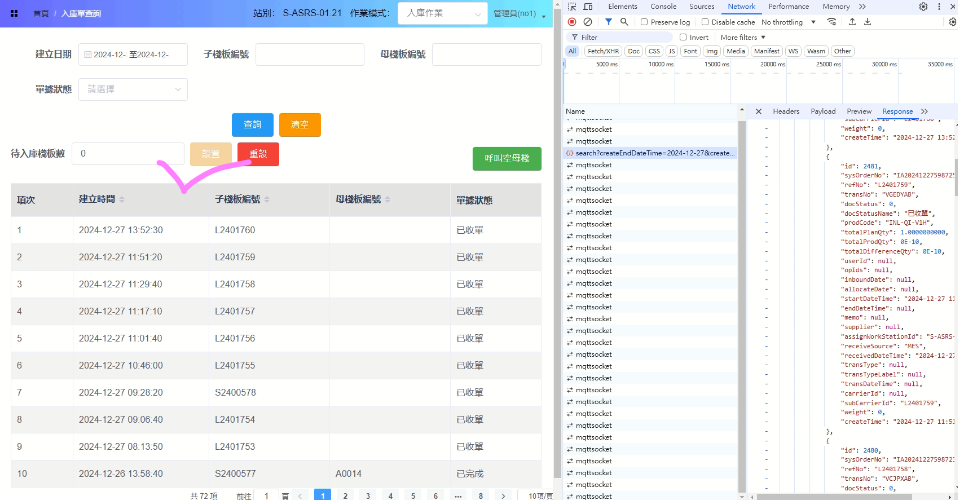
Task: Focus the network Filter text box
Action: [618, 37]
